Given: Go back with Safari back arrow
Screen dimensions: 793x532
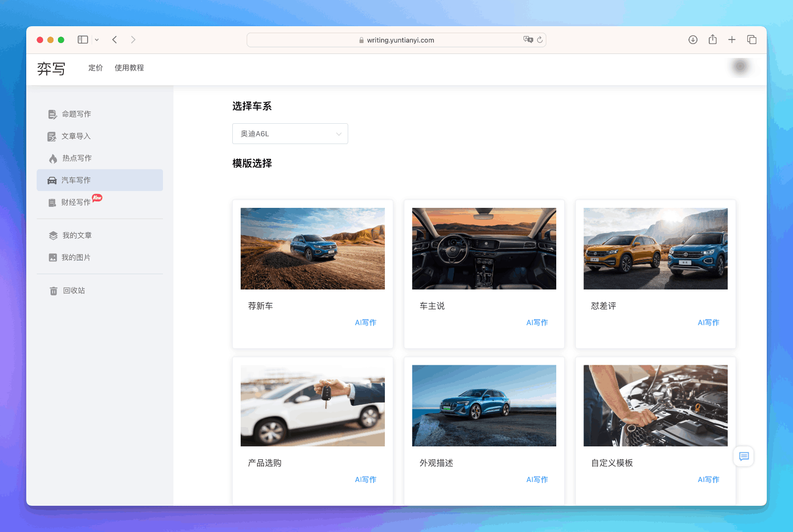Looking at the screenshot, I should pos(114,40).
